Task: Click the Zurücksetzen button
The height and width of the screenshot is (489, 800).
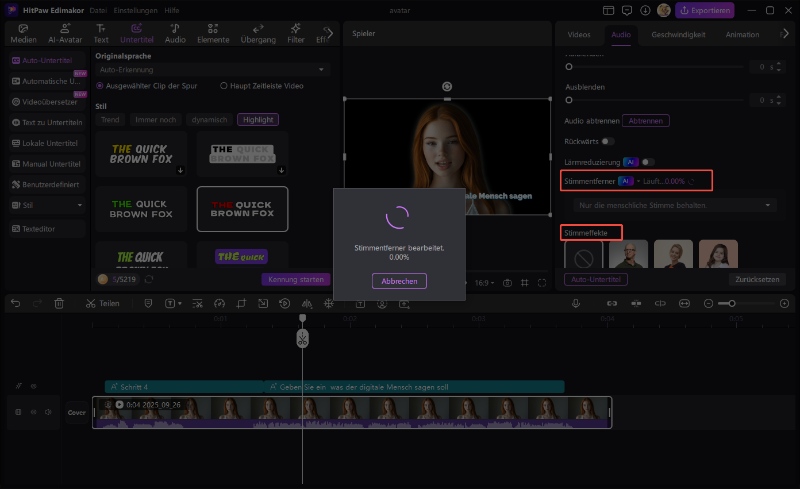Action: point(757,280)
